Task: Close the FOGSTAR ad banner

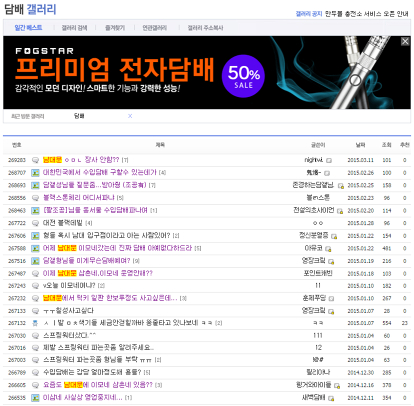Action: tap(405, 41)
